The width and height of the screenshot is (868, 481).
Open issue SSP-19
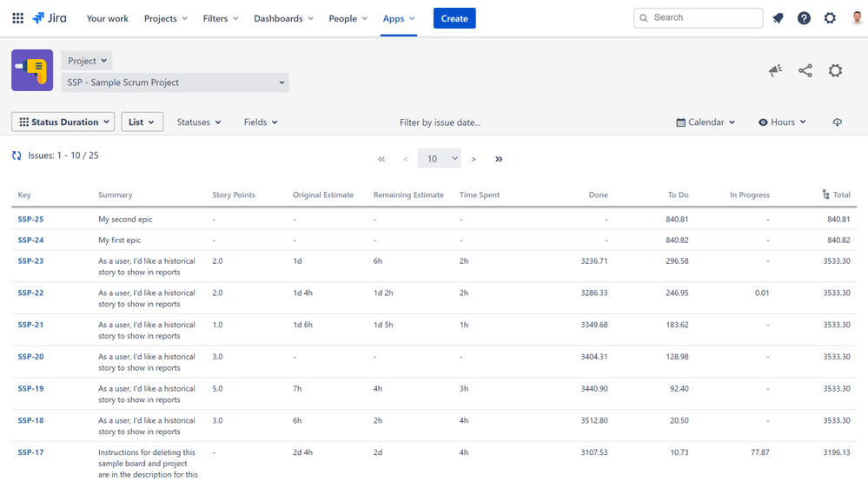[30, 389]
